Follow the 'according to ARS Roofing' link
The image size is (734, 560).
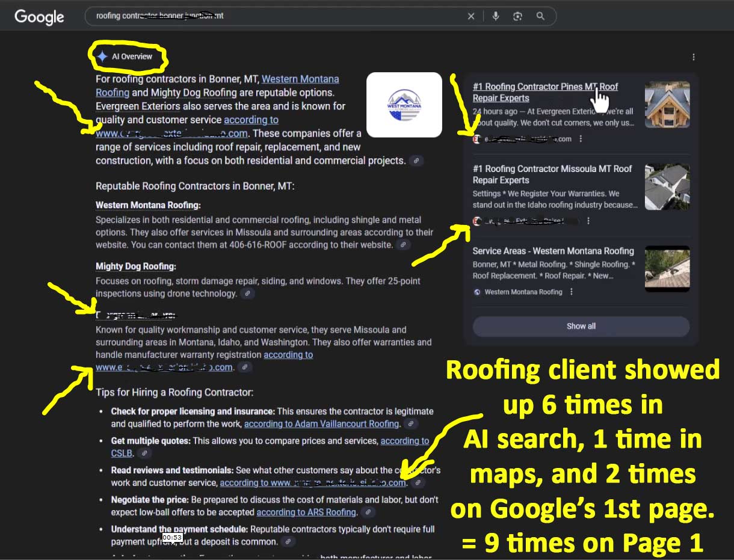[x=306, y=512]
